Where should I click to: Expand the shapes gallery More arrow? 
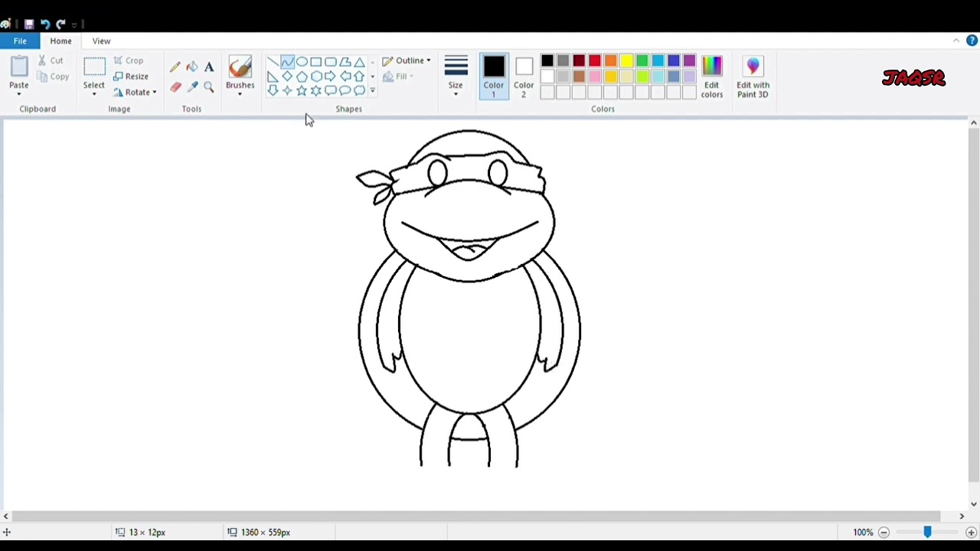point(373,91)
